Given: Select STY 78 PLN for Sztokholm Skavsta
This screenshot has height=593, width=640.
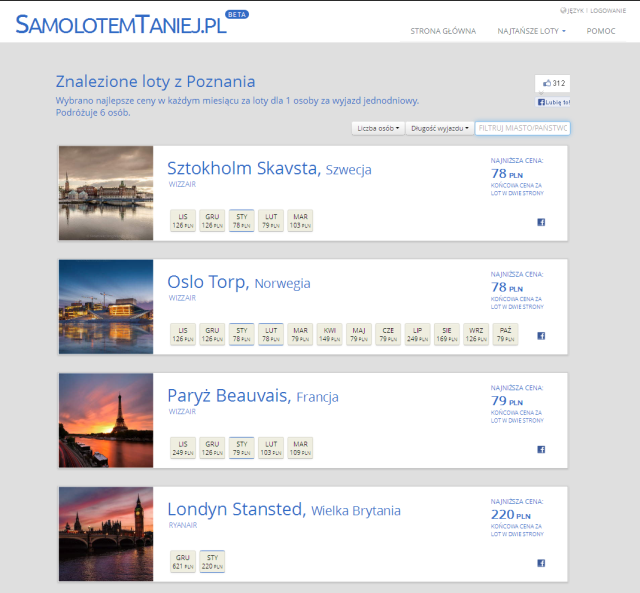Looking at the screenshot, I should 242,221.
